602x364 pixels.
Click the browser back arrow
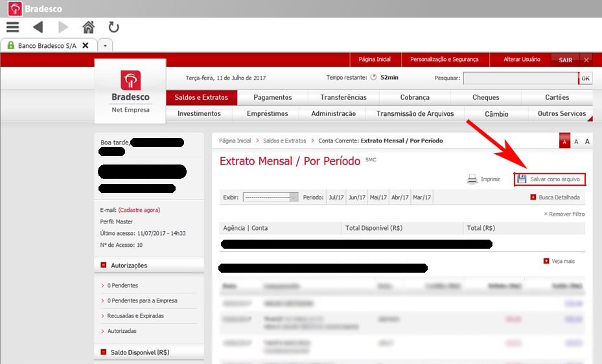[x=38, y=27]
